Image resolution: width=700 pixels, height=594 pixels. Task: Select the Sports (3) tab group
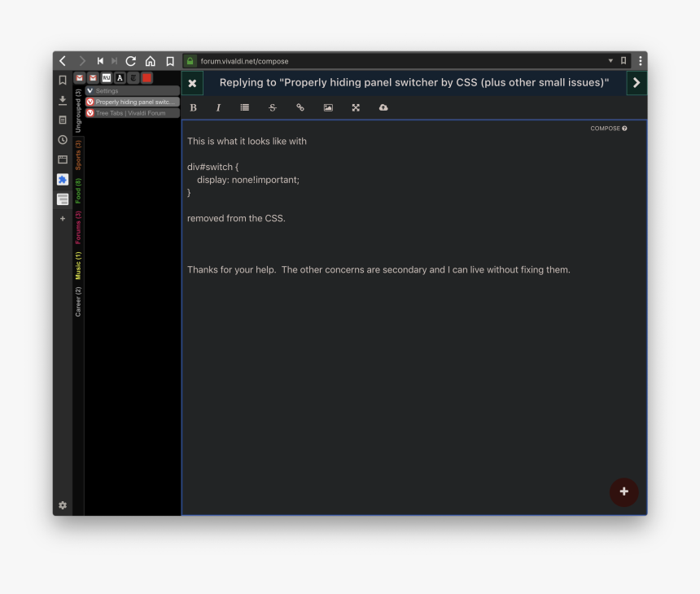coord(78,155)
